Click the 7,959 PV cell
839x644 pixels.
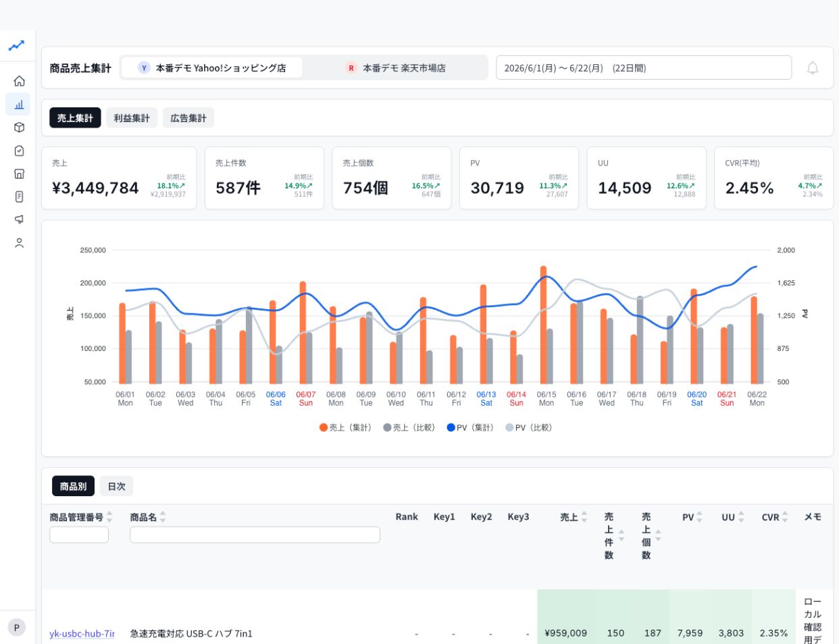[x=690, y=633]
